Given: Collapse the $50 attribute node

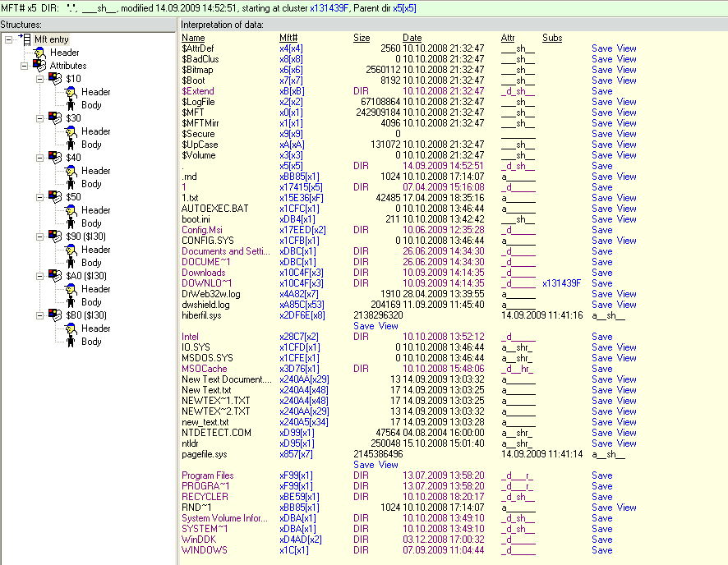Looking at the screenshot, I should click(x=40, y=197).
